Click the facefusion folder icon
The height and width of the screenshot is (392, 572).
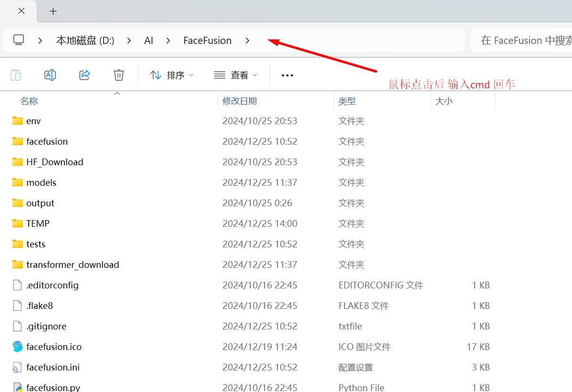(x=18, y=141)
